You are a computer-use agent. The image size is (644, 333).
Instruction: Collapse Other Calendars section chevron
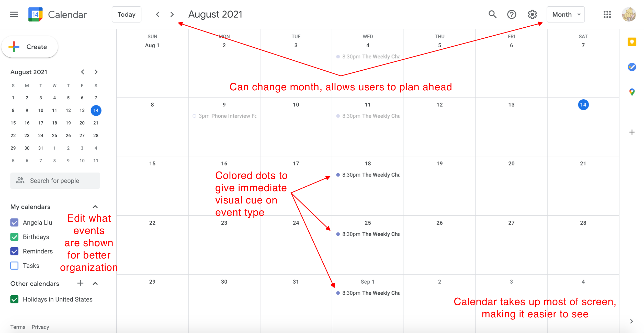click(x=95, y=283)
